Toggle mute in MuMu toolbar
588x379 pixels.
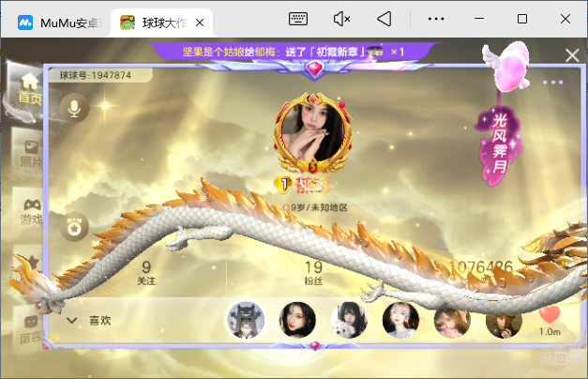341,19
